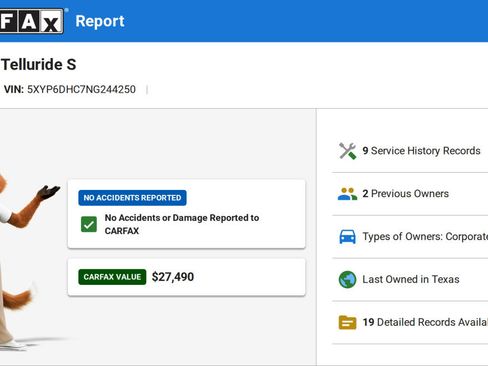Click the previous owners people icon
This screenshot has height=366, width=488.
tap(347, 194)
